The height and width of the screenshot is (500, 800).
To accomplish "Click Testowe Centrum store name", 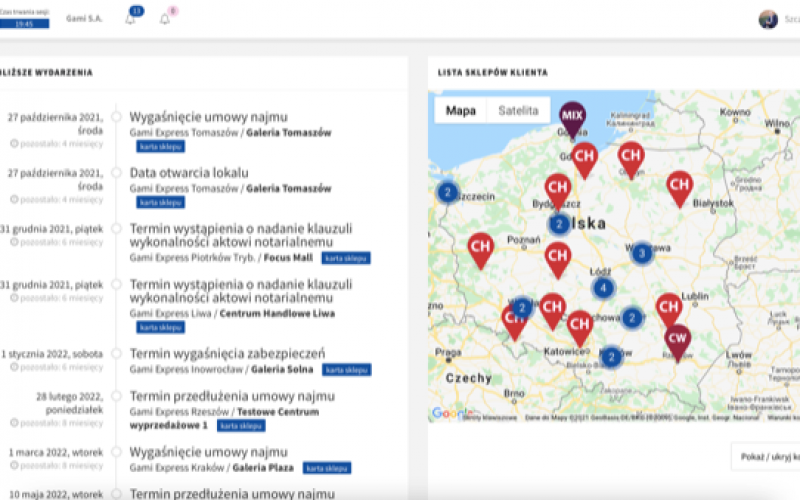I will [x=278, y=412].
